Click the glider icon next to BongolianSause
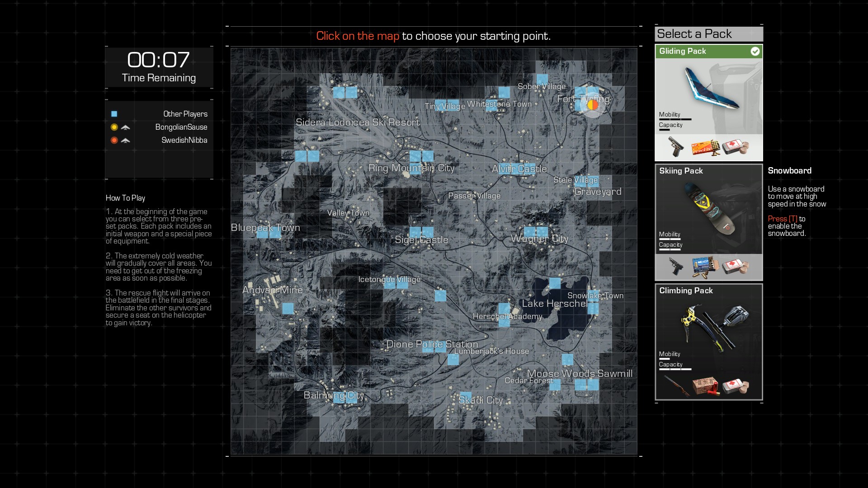Screen dimensions: 868x488 point(126,127)
